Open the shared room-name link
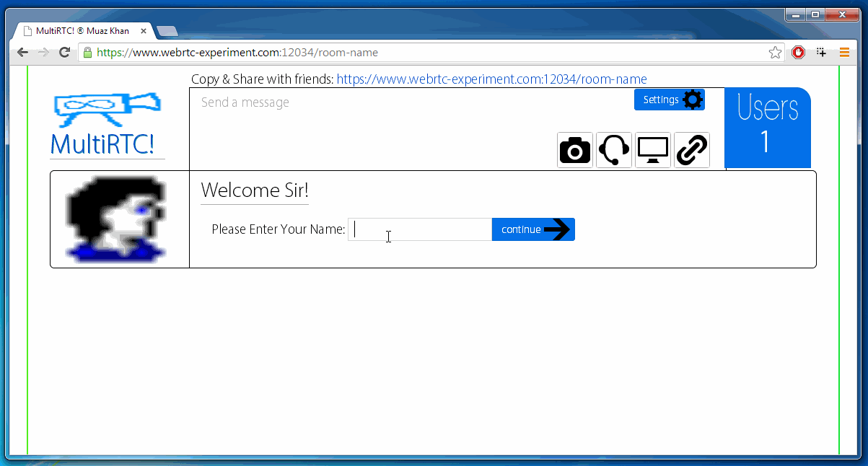The height and width of the screenshot is (466, 868). (x=491, y=79)
